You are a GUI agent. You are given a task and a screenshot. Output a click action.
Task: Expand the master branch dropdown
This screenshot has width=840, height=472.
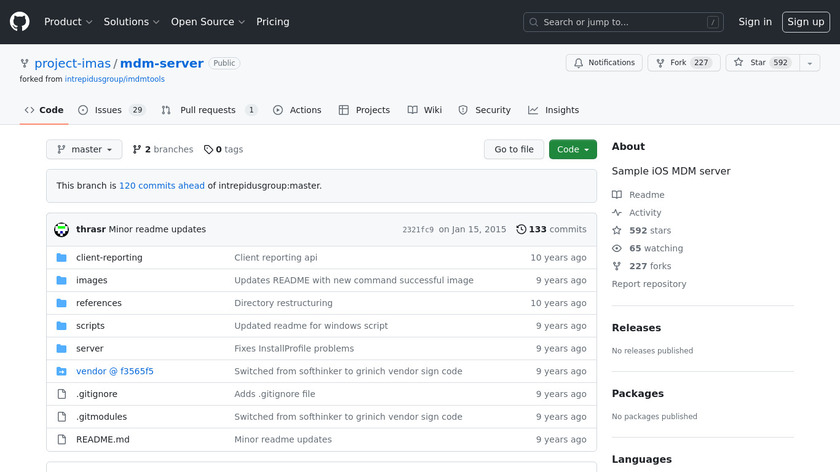[x=84, y=149]
